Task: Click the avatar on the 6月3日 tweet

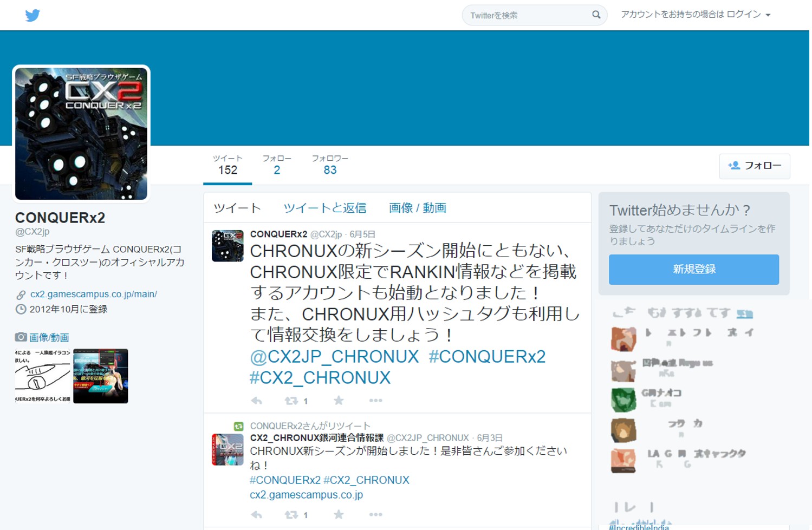Action: coord(228,449)
